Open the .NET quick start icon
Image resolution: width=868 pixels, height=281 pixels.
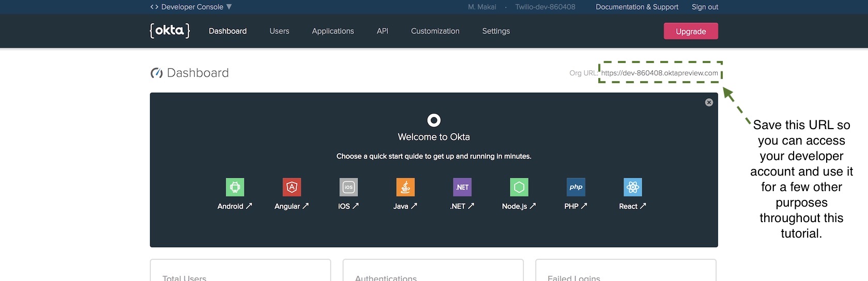[x=462, y=187]
